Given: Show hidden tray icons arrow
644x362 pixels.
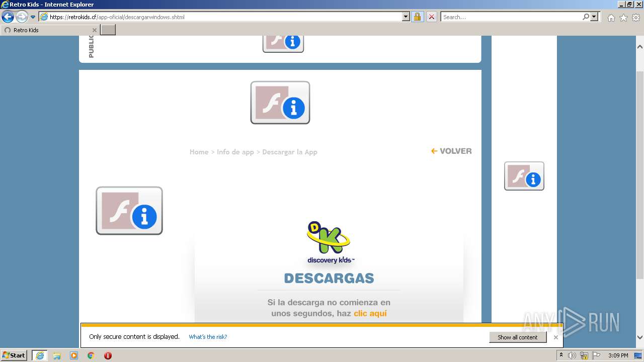Looking at the screenshot, I should (561, 355).
